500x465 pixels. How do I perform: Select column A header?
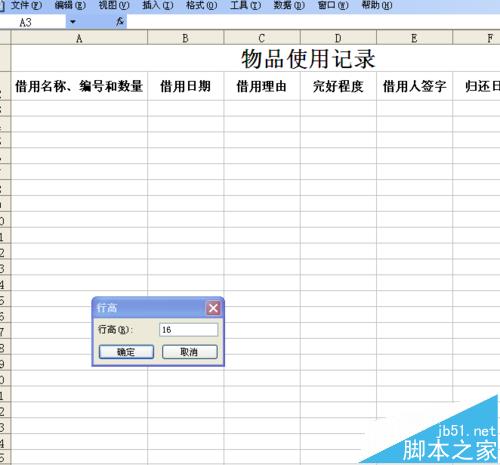coord(79,38)
